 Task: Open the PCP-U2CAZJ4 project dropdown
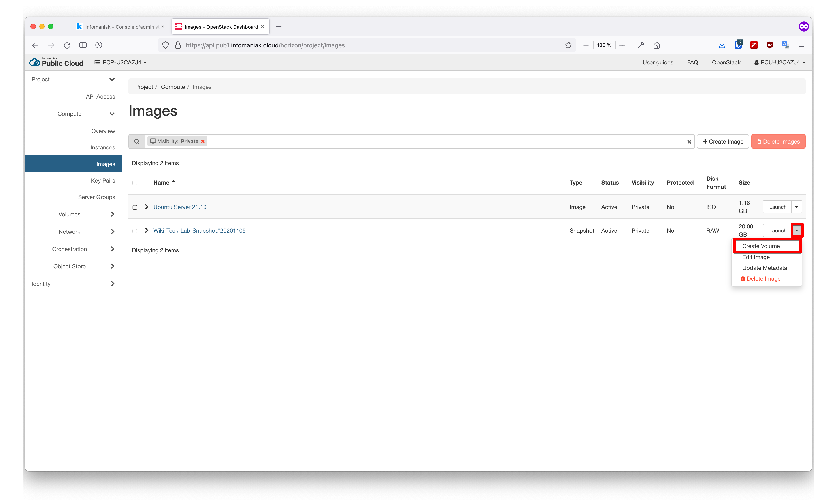[121, 62]
